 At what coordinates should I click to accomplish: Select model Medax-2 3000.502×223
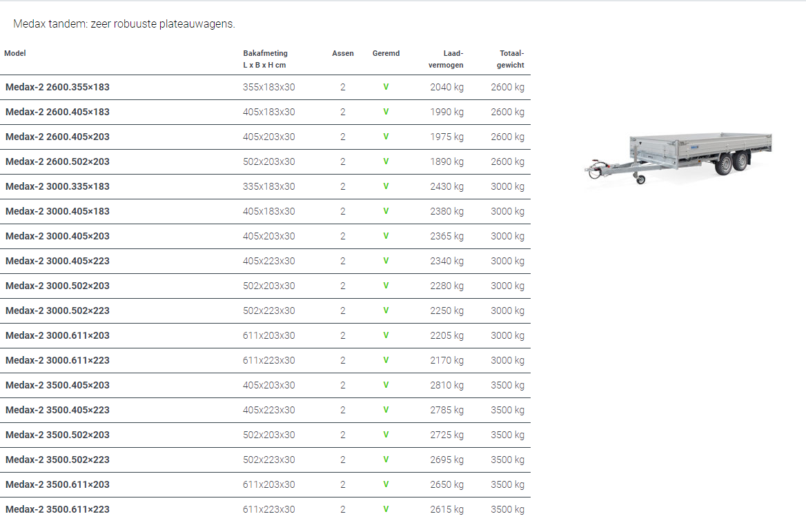[57, 311]
